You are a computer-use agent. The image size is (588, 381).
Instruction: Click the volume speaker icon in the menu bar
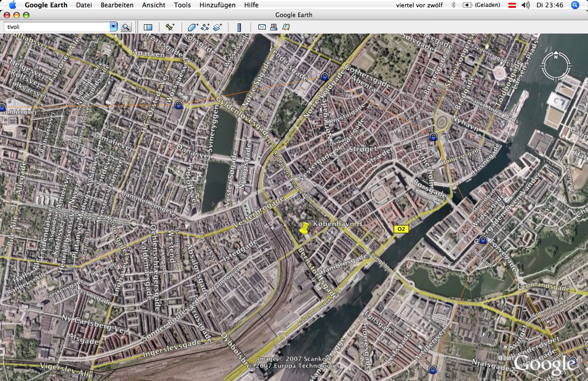coord(526,5)
